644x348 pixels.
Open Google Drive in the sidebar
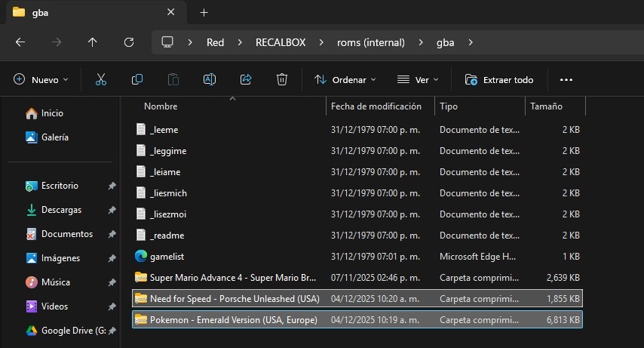[x=66, y=331]
